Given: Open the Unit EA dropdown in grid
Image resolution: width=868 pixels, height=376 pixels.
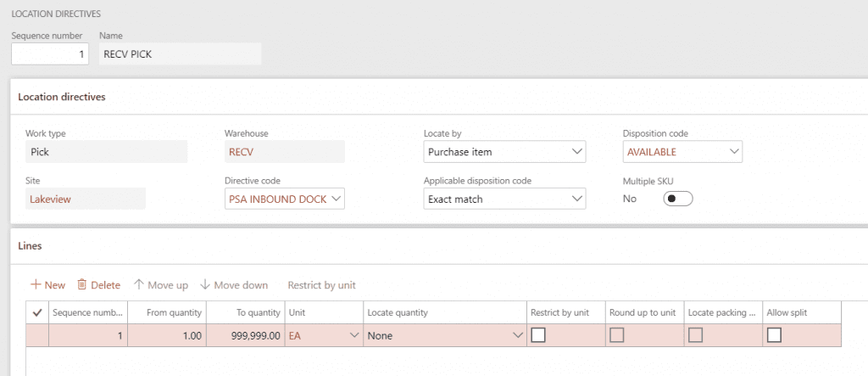Looking at the screenshot, I should coord(353,335).
